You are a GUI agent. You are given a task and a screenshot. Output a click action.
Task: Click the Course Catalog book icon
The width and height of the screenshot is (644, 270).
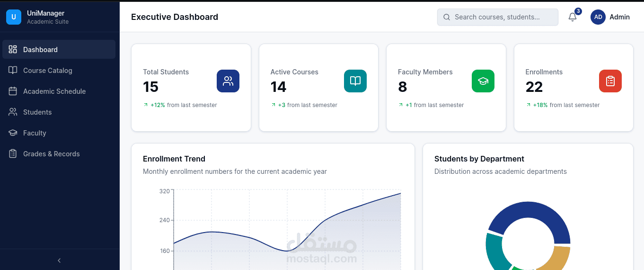pos(13,70)
